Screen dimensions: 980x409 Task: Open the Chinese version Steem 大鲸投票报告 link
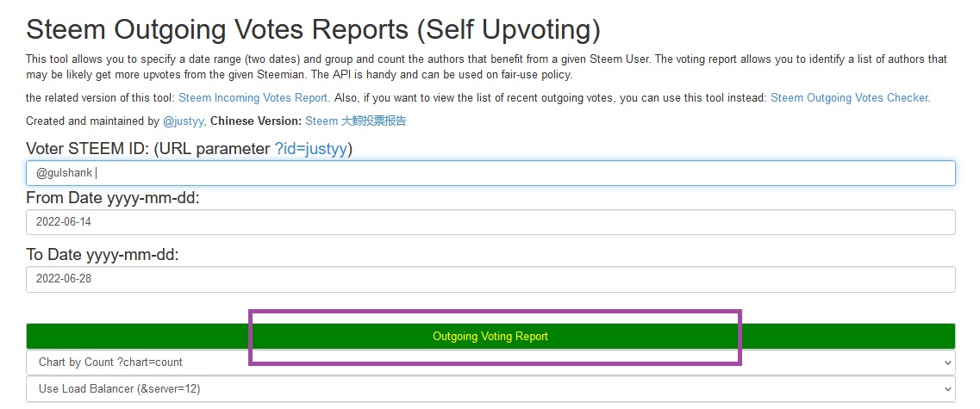pos(356,121)
